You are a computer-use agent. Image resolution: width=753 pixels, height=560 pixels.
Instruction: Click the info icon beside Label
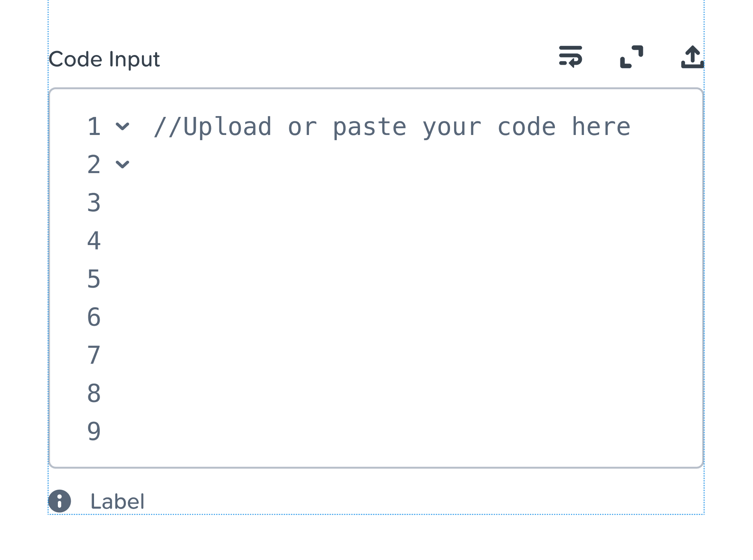coord(59,501)
